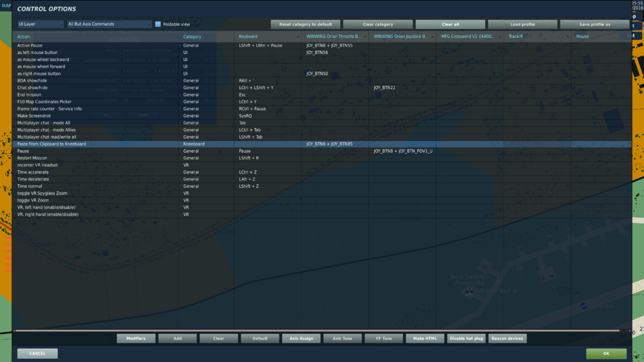Click JOY_BTN8 + JOY_BTN_POV1_U binding cell

(x=402, y=151)
